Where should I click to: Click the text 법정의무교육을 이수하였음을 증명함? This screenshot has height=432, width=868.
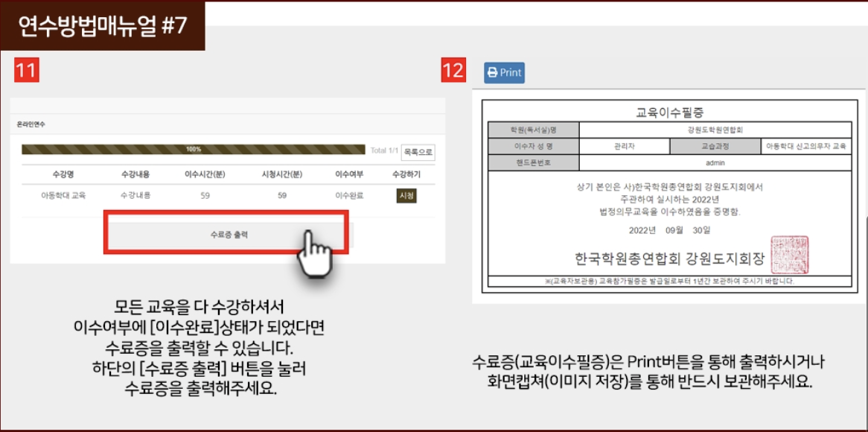(x=669, y=212)
